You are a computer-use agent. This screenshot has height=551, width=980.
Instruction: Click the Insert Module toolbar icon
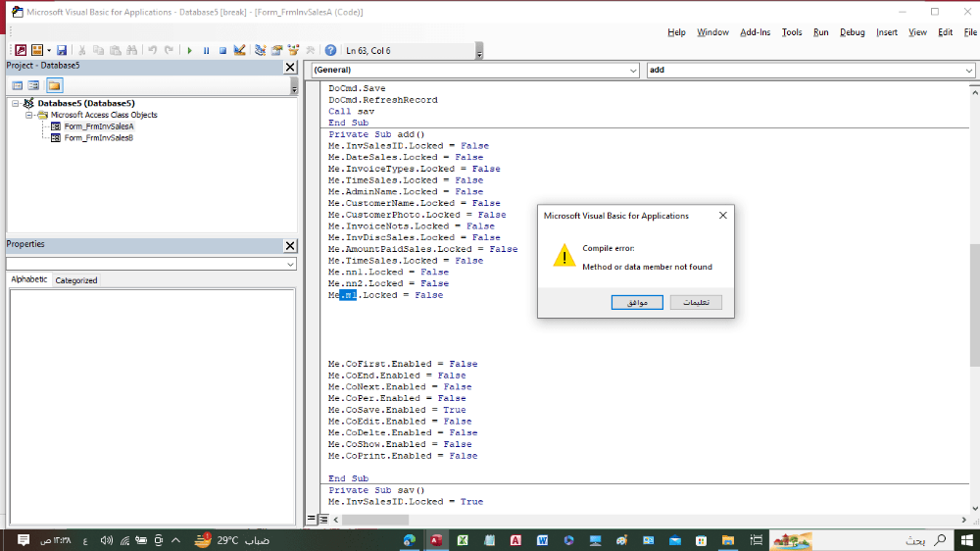tap(37, 50)
